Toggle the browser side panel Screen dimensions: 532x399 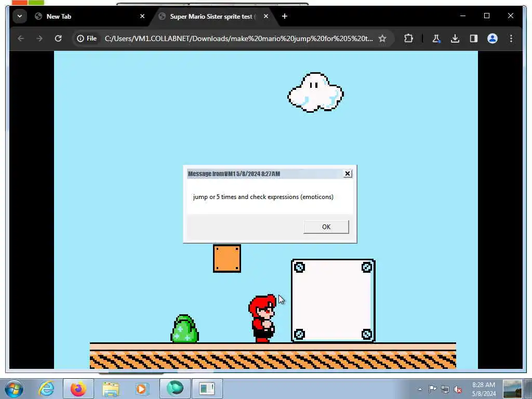tap(474, 38)
